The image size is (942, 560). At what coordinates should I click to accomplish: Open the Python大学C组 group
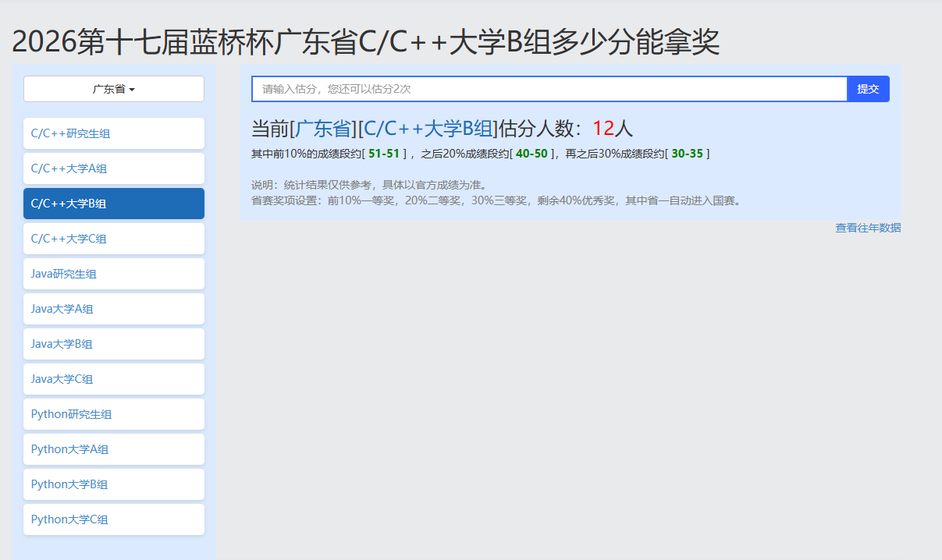point(114,519)
